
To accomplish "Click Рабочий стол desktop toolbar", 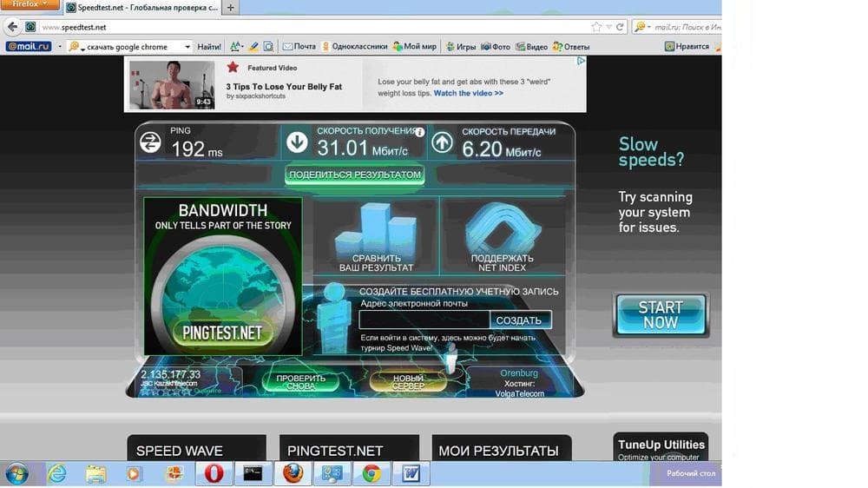I will tap(690, 473).
